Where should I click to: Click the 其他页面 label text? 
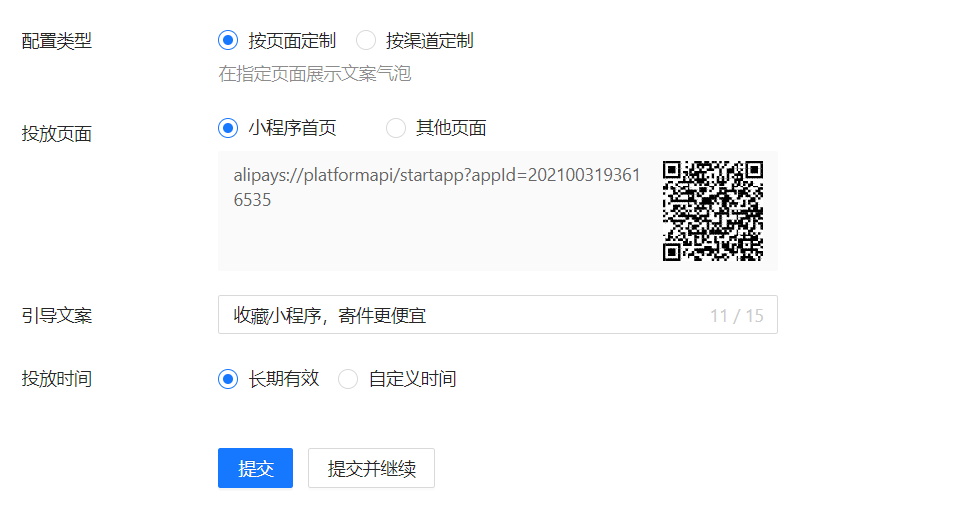point(451,128)
